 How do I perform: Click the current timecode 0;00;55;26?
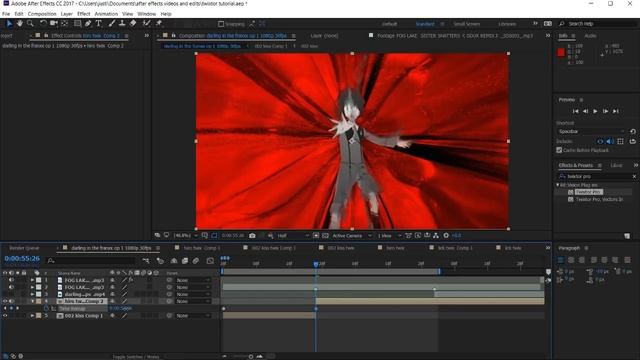click(x=22, y=259)
